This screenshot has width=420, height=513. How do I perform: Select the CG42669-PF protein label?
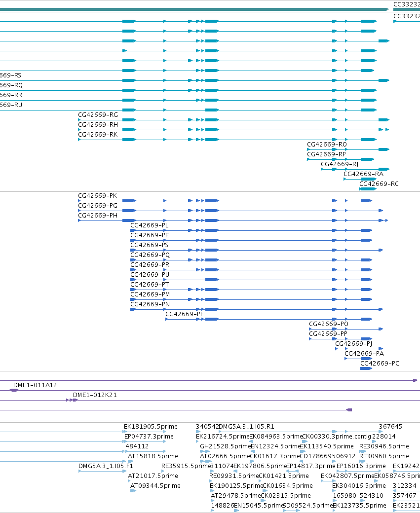(x=184, y=314)
